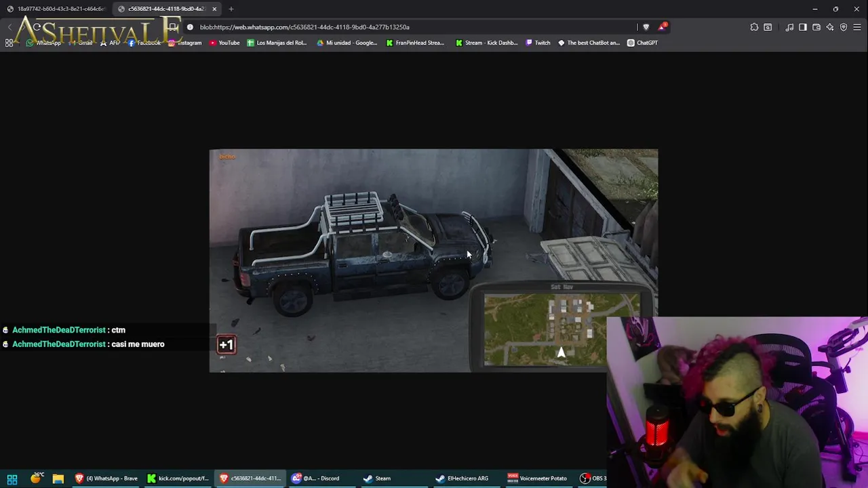Viewport: 868px width, 488px height.
Task: Open the ChatGPT bookmark
Action: (x=642, y=43)
